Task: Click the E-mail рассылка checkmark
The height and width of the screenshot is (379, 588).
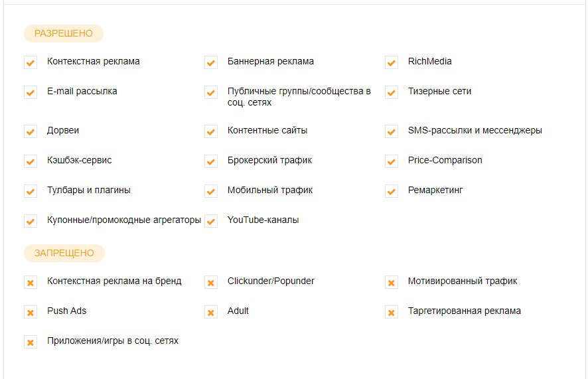Action: coord(31,92)
